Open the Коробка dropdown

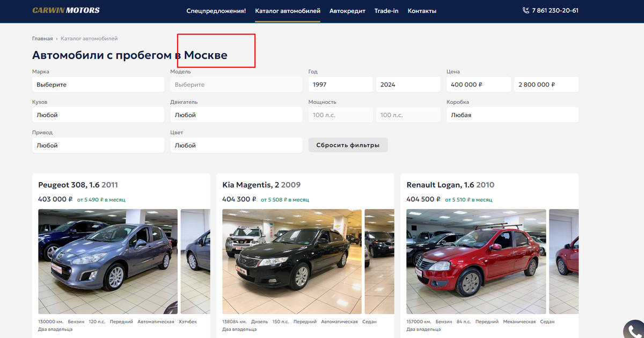(x=513, y=115)
